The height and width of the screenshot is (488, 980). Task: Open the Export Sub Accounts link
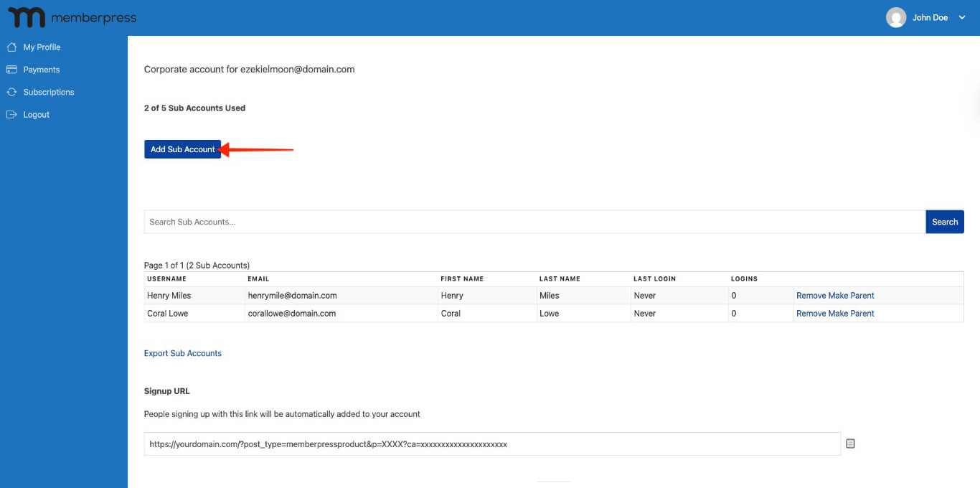coord(183,353)
